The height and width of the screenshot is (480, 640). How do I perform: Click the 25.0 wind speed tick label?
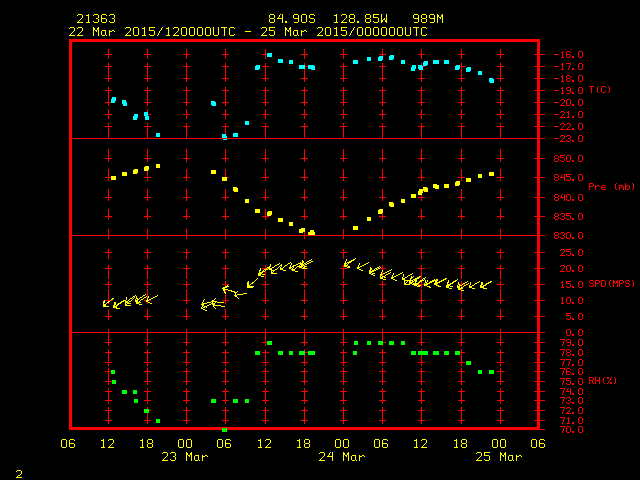click(566, 252)
